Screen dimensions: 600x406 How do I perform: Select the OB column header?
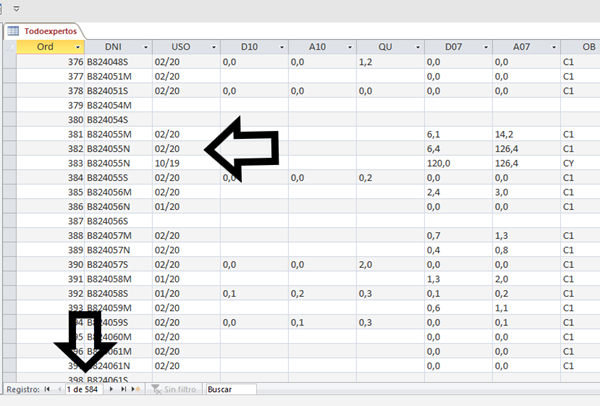pos(580,47)
